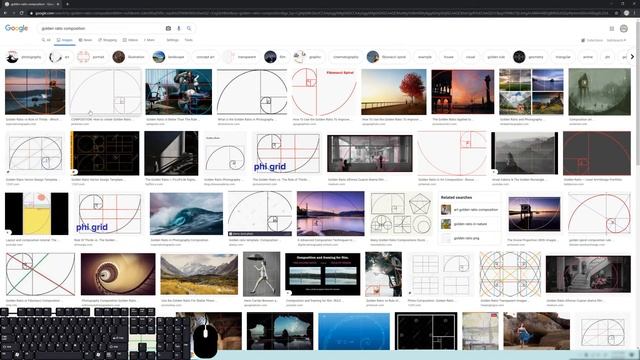640x360 pixels.
Task: Select the 'photography' filter chip
Action: (24, 57)
